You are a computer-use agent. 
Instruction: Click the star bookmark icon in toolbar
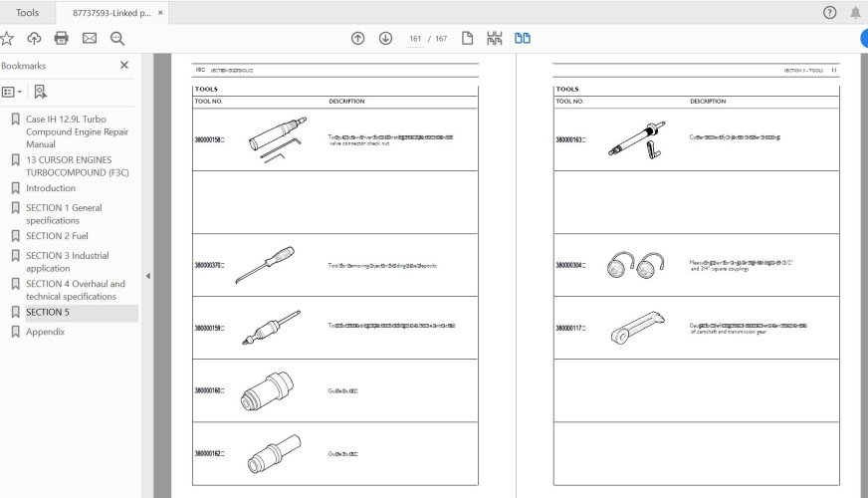pos(8,39)
